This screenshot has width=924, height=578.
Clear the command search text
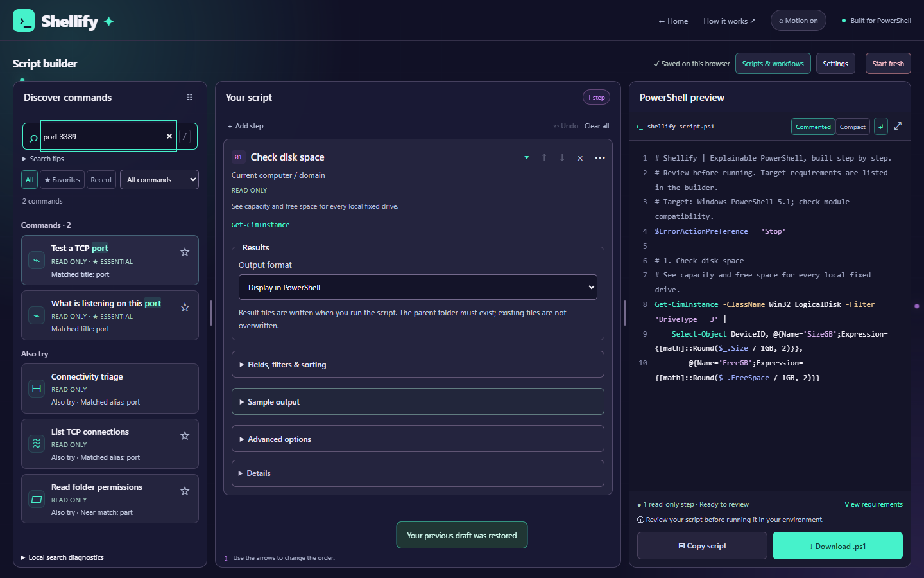tap(169, 136)
